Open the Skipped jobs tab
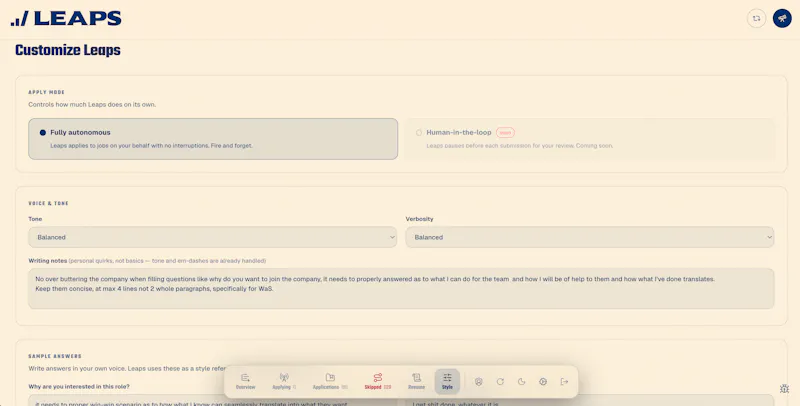This screenshot has width=800, height=406. (x=378, y=382)
